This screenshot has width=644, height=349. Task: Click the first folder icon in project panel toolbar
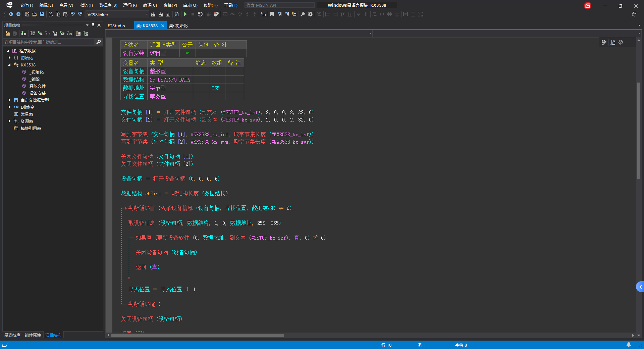point(8,33)
